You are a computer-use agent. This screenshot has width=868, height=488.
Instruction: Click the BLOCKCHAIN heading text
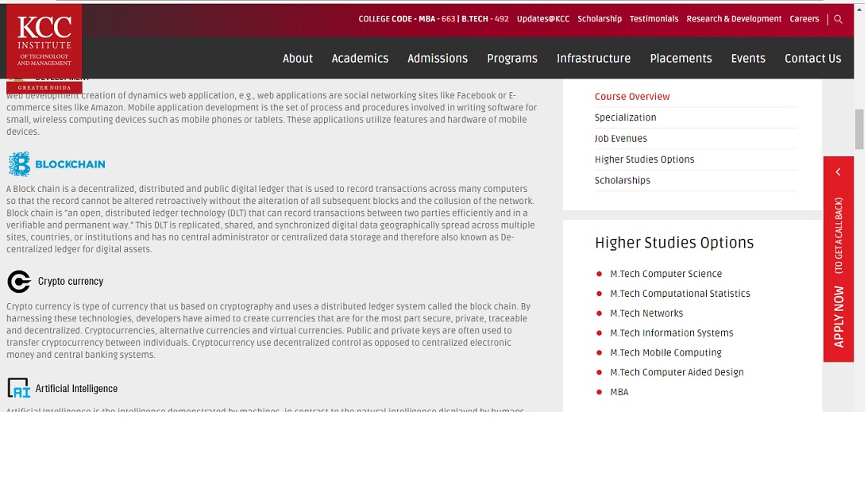coord(70,164)
